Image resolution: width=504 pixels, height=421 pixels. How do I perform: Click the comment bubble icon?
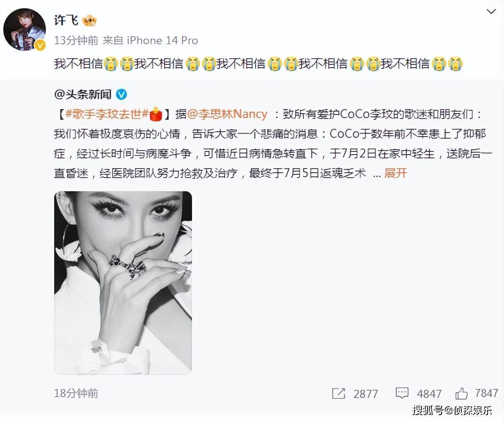(x=402, y=393)
